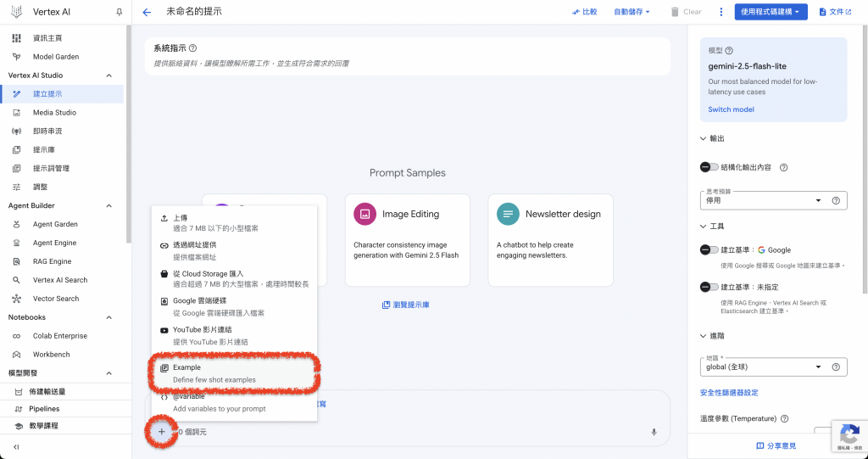Collapse the Agent Builder section
The height and width of the screenshot is (459, 868).
pos(109,205)
